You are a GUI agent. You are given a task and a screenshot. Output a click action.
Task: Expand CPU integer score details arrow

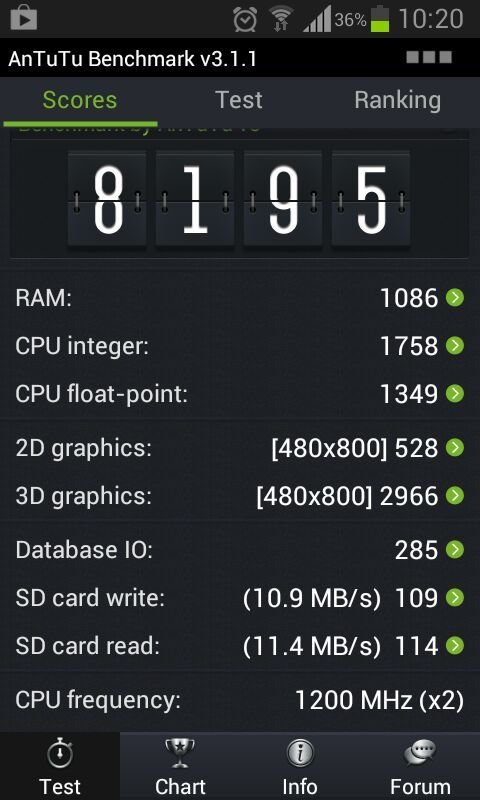point(454,346)
